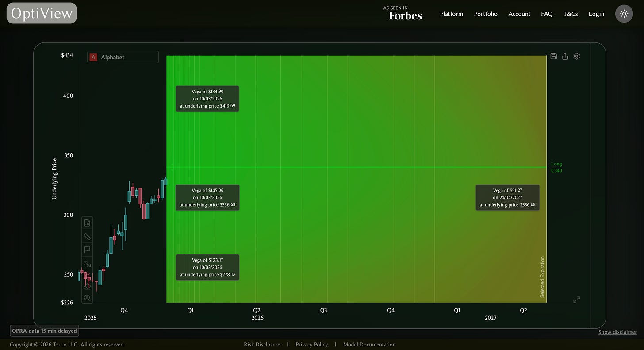Click the Vega of $145.06 tooltip
Viewport: 644px width, 350px height.
pos(207,197)
